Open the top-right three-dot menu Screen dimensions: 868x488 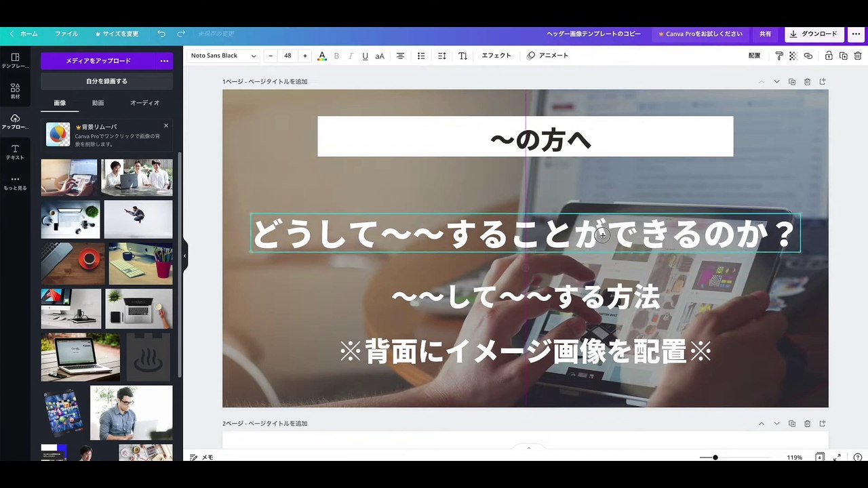click(856, 34)
